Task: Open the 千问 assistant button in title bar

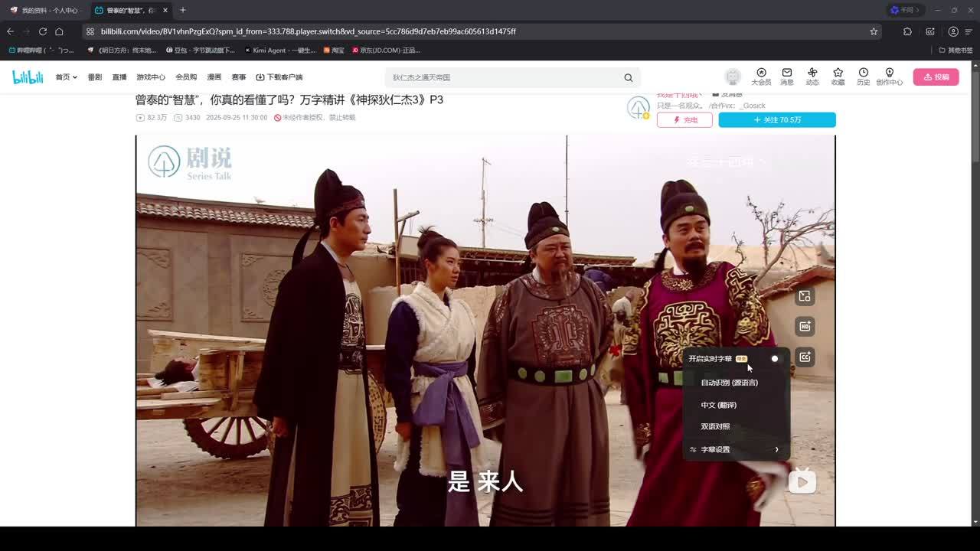Action: click(906, 10)
